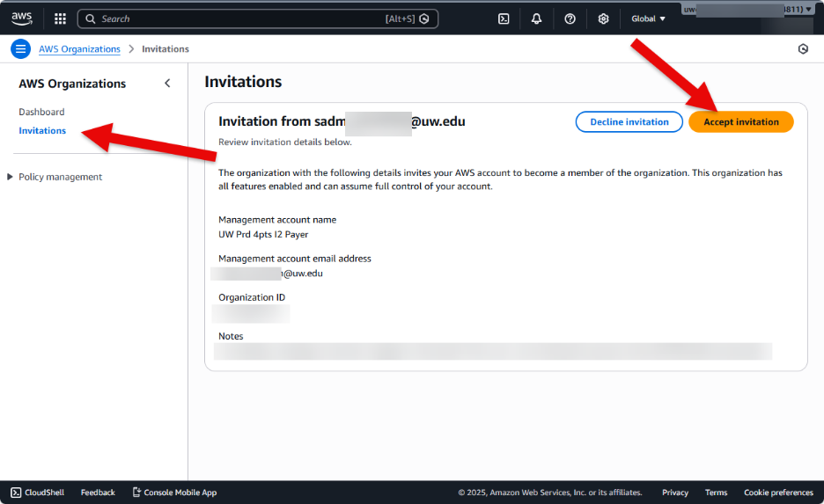Viewport: 824px width, 504px height.
Task: Select Invitations in sidebar
Action: pos(42,131)
